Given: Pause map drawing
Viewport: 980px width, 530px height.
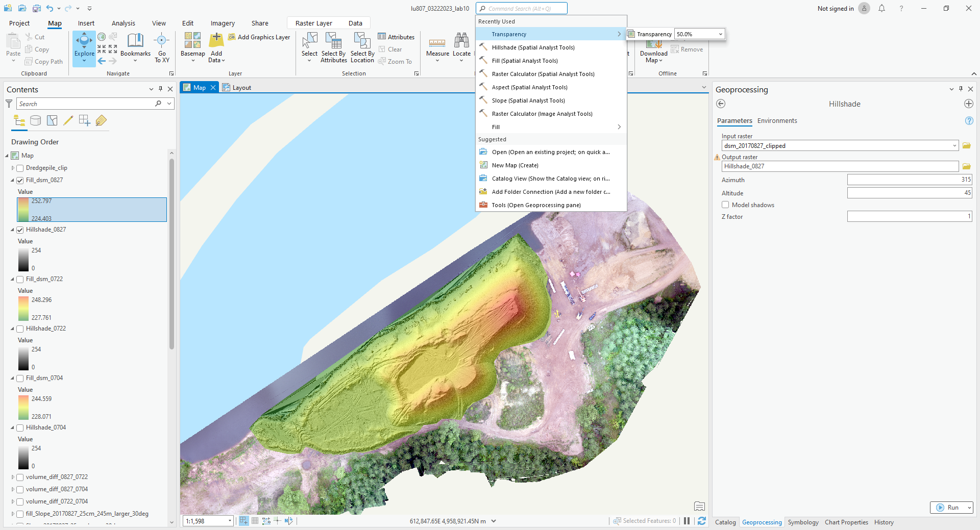Looking at the screenshot, I should [687, 521].
